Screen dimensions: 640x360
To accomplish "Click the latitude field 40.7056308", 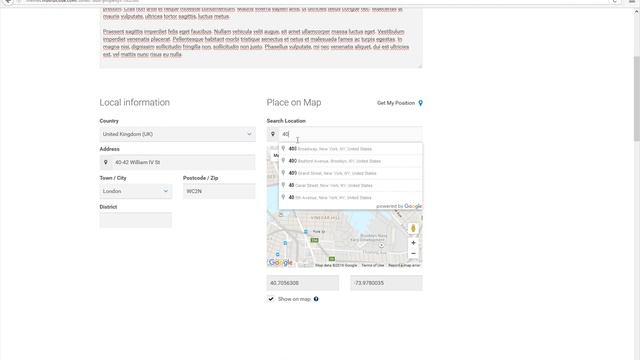I will click(303, 283).
